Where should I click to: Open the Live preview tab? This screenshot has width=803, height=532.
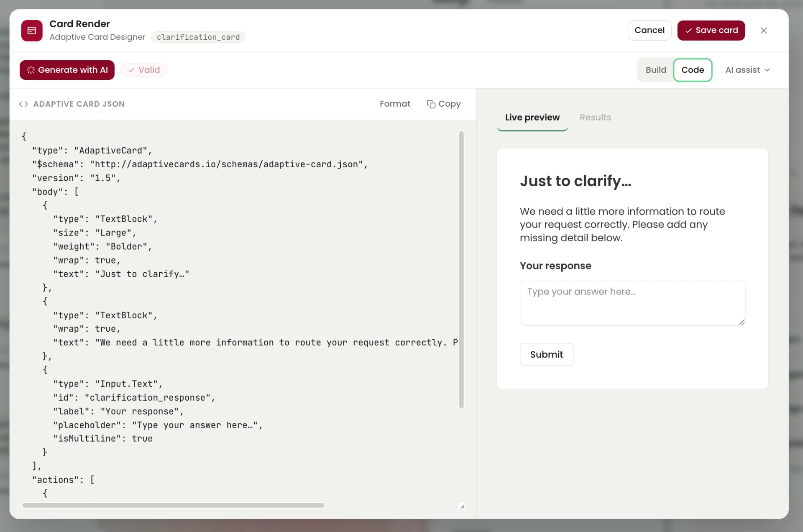coord(532,118)
